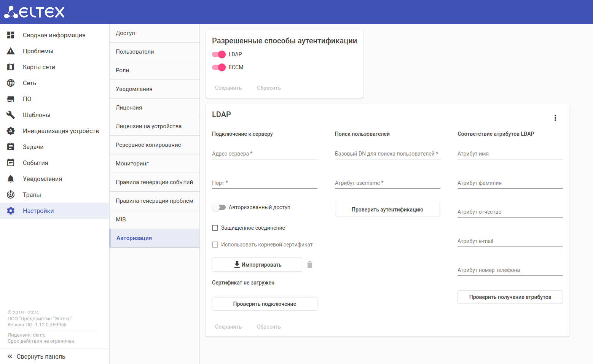The height and width of the screenshot is (364, 593).
Task: Open the Users settings tab
Action: (135, 52)
